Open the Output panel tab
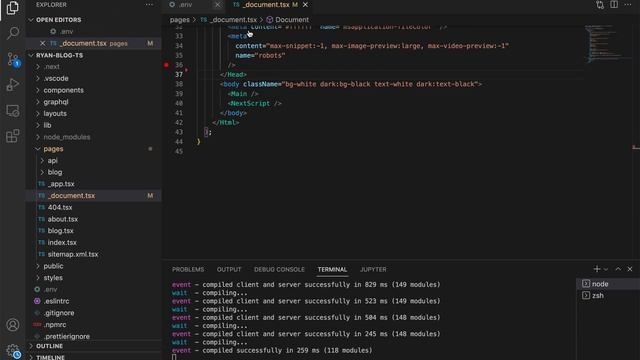Screen dimensions: 640x360 click(229, 269)
